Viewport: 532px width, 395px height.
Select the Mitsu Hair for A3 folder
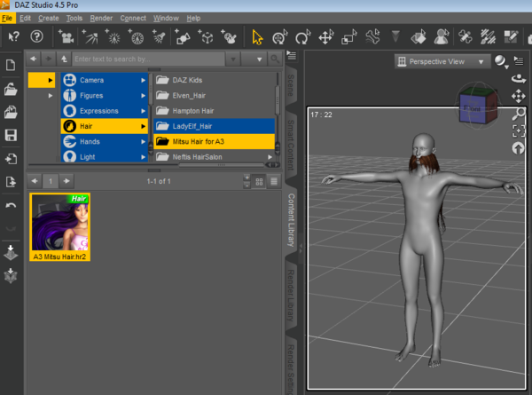point(214,142)
